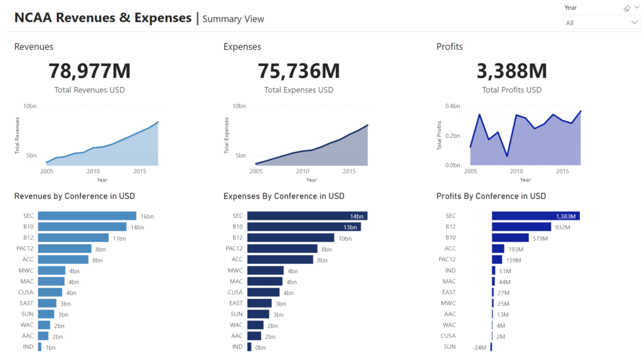Select the SEC bar in Profits By Conference

pyautogui.click(x=535, y=216)
